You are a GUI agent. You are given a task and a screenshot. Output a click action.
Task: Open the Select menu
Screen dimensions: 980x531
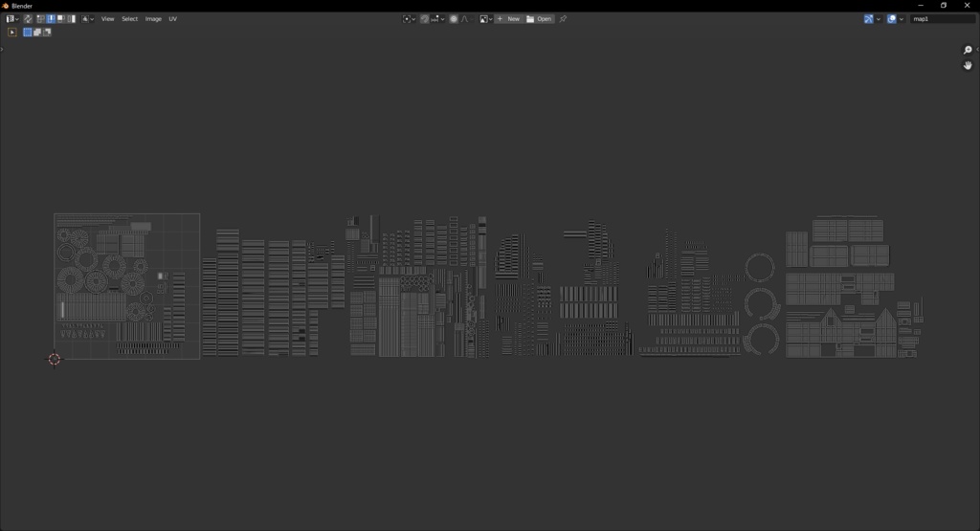129,19
